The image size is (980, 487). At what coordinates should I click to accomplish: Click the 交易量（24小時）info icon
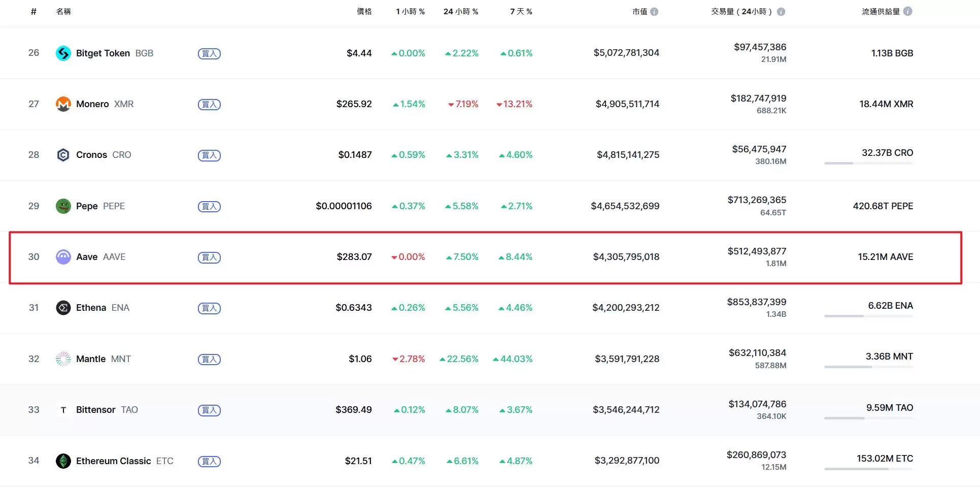coord(780,11)
